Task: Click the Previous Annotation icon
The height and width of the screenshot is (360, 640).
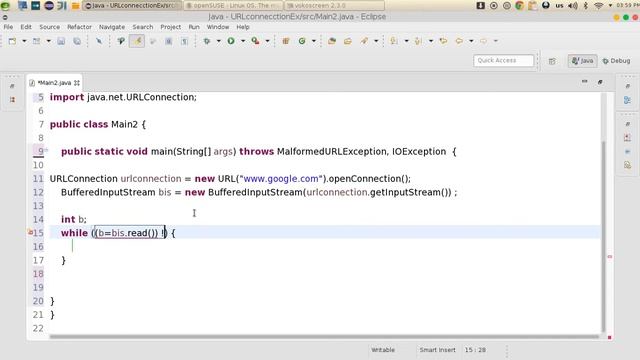Action: [418, 41]
